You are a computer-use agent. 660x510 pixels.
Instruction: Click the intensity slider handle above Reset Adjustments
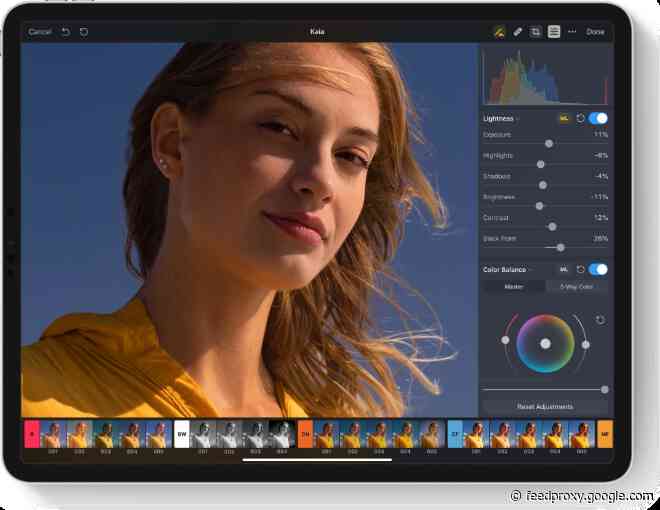(x=604, y=390)
